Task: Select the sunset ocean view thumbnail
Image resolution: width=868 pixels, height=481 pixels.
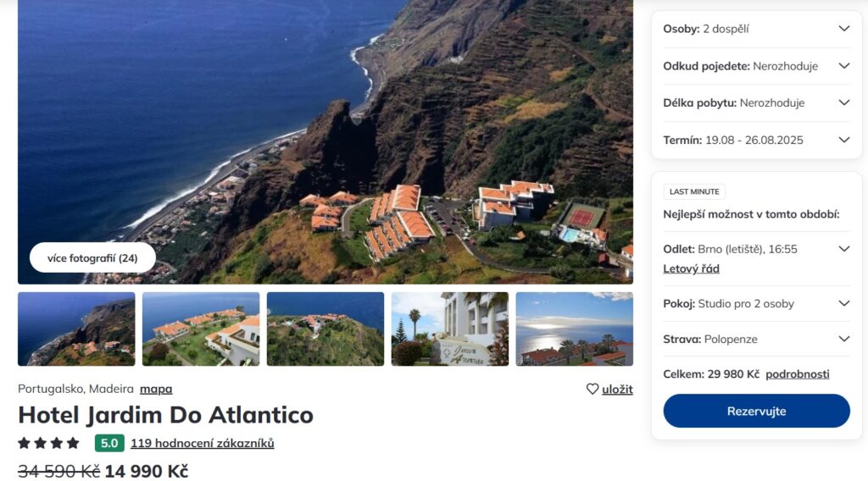Action: pyautogui.click(x=574, y=329)
